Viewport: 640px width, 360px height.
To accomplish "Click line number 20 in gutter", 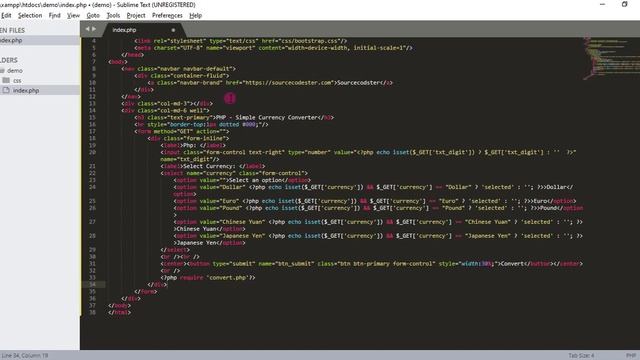I will click(92, 152).
